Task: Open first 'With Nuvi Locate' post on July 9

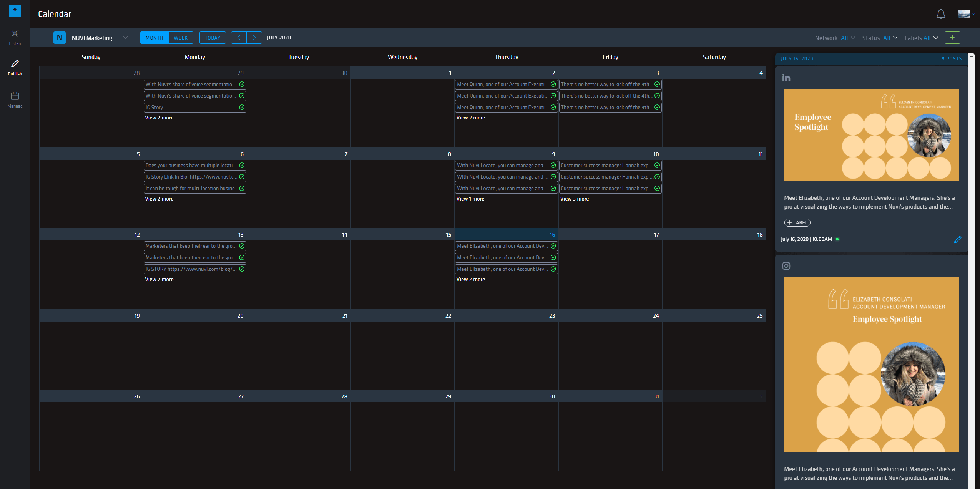Action: pos(506,166)
